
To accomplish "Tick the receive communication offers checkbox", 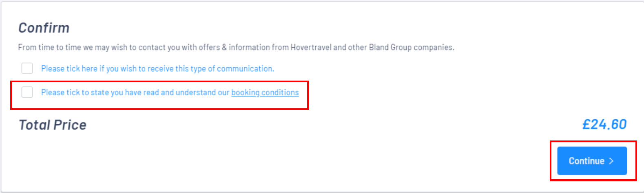I will pyautogui.click(x=27, y=68).
